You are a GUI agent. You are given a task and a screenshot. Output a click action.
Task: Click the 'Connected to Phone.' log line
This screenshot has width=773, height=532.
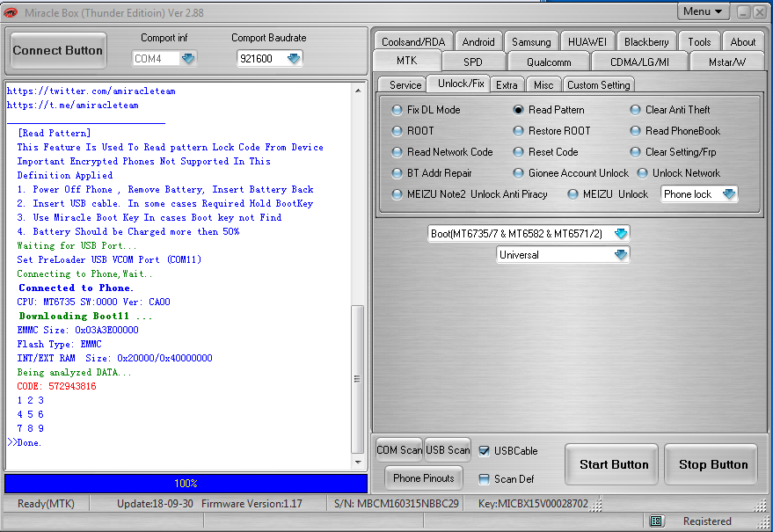click(x=76, y=288)
